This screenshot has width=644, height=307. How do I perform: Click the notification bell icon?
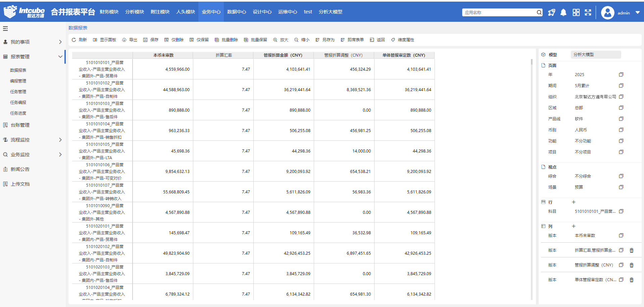(563, 13)
